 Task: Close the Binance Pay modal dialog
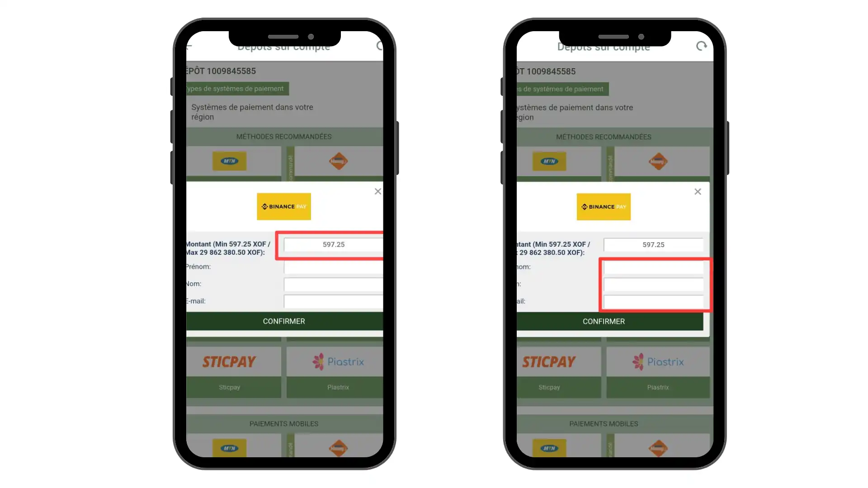click(x=378, y=191)
